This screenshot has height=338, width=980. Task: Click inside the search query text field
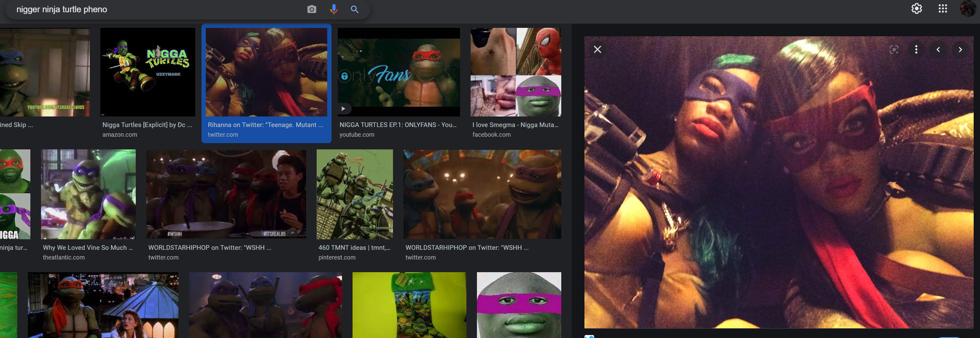pyautogui.click(x=156, y=9)
